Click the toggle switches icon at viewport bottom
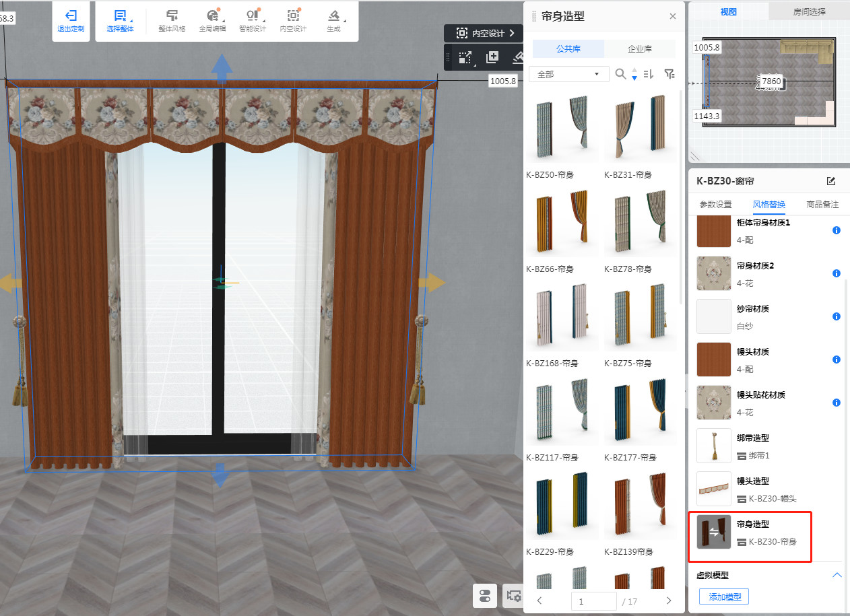 coord(485,595)
